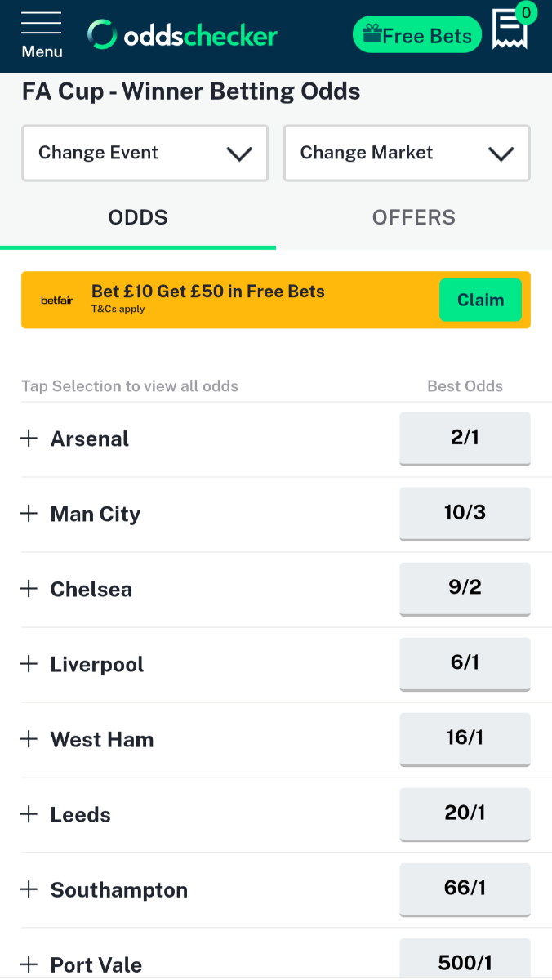Tap the Free Bets gift button
Viewport: 552px width, 980px height.
point(417,35)
